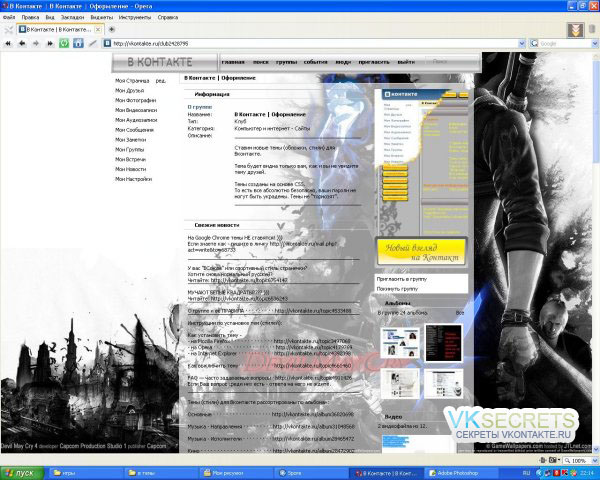Viewport: 600px width, 480px height.
Task: Click the Fast Forward navigation button
Action: pos(50,44)
